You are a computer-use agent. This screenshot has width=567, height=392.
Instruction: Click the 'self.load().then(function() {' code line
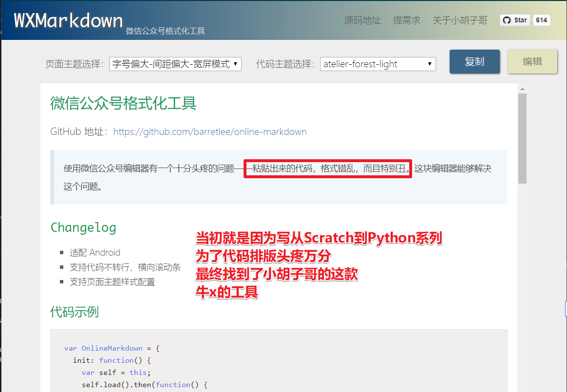coord(145,385)
